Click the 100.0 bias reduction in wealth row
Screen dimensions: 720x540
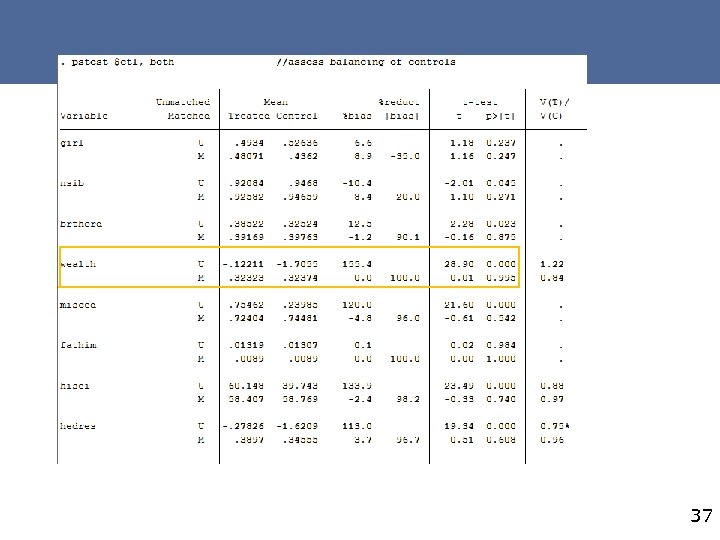(406, 277)
